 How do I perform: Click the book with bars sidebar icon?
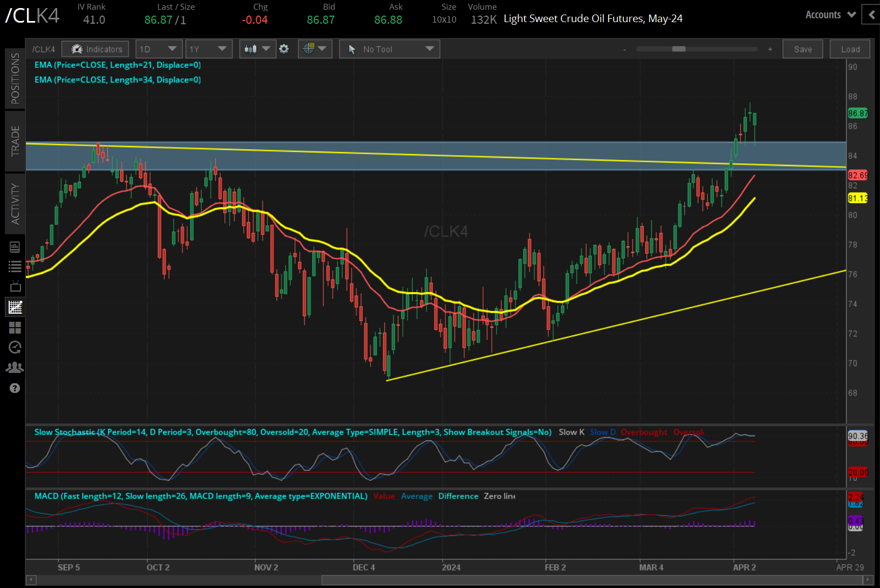(15, 247)
